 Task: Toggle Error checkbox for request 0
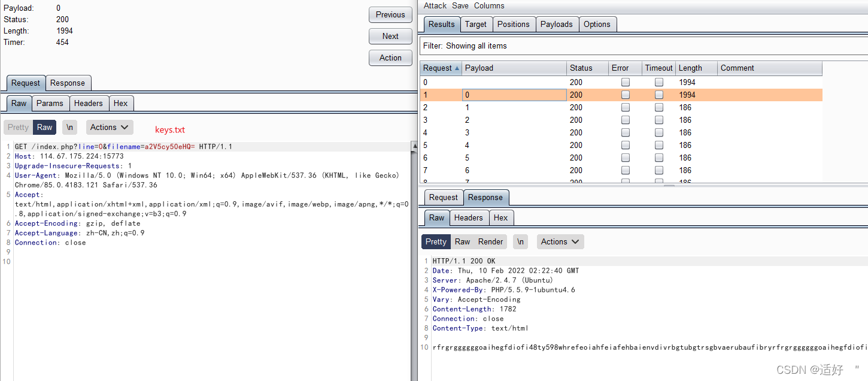[x=626, y=82]
